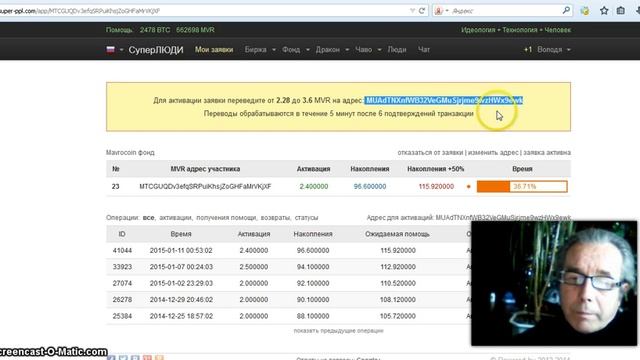640x360 pixels.
Task: Go to the Люди page
Action: pyautogui.click(x=397, y=49)
